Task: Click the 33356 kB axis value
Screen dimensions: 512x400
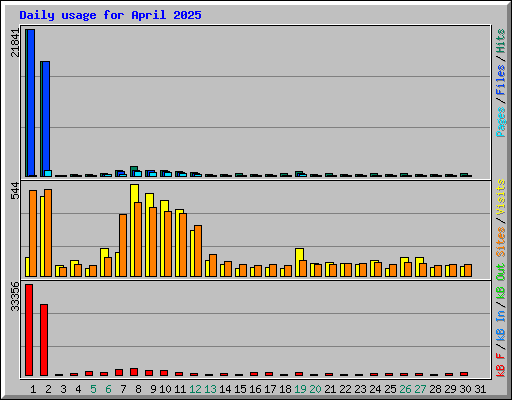Action: click(15, 296)
